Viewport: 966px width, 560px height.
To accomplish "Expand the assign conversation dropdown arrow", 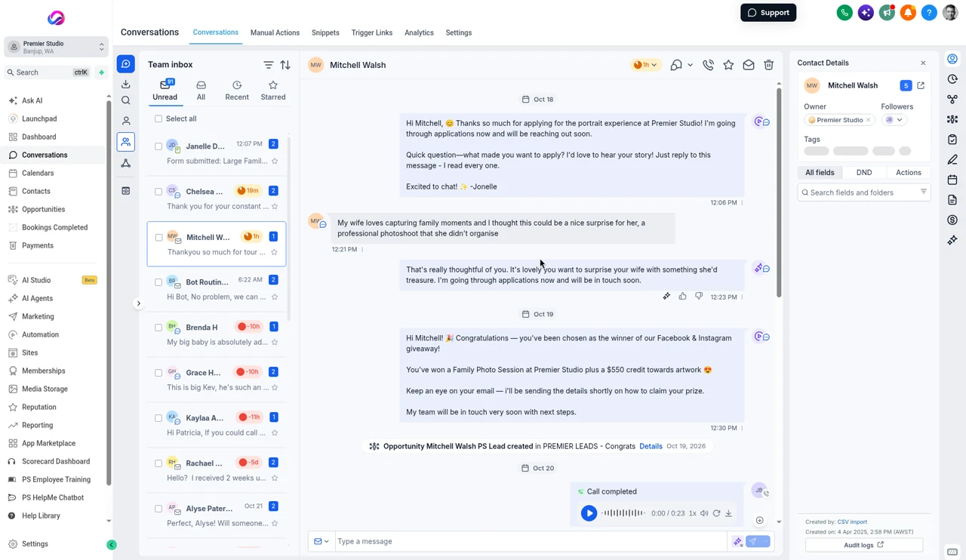I will [x=690, y=66].
